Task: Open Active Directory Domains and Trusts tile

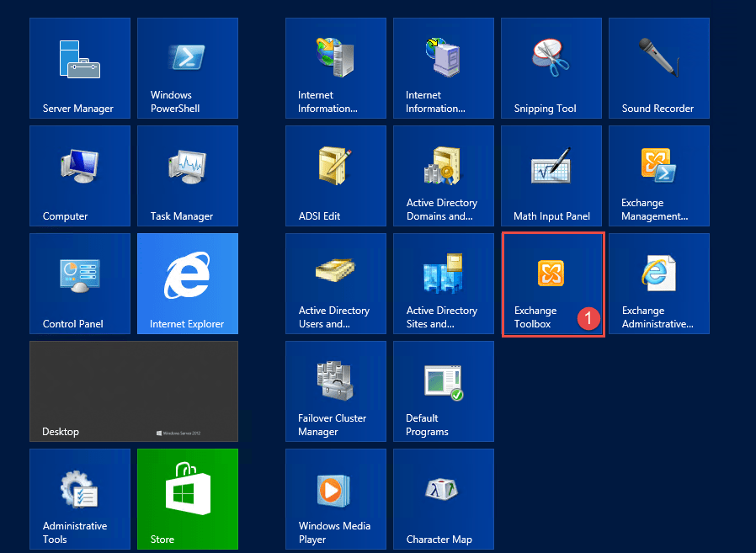Action: click(444, 176)
